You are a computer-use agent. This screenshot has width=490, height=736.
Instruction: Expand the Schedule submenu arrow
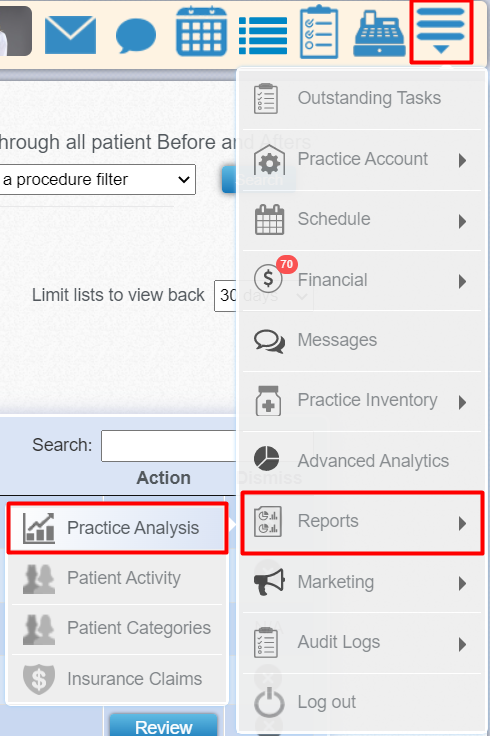[x=462, y=221]
